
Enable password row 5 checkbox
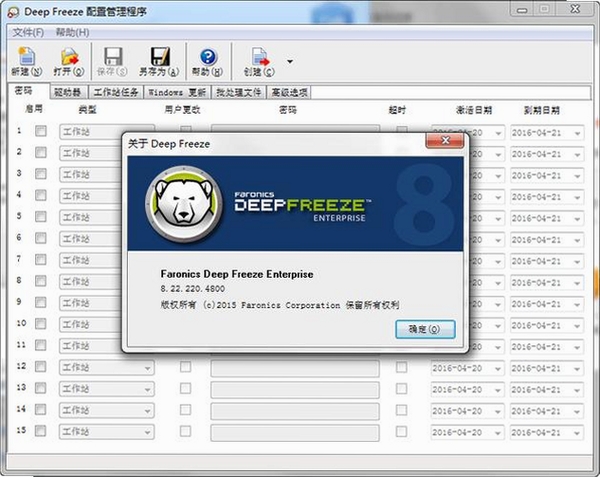tap(41, 217)
